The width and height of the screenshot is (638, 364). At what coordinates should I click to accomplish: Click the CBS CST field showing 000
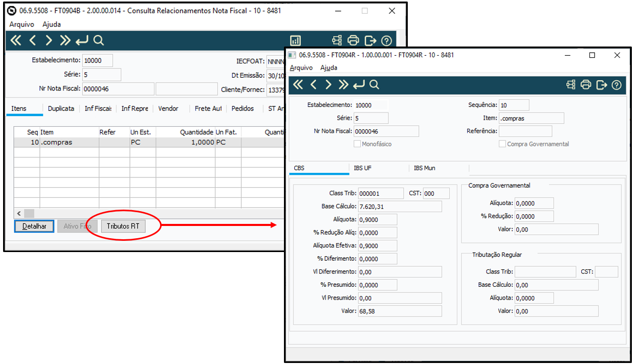436,193
